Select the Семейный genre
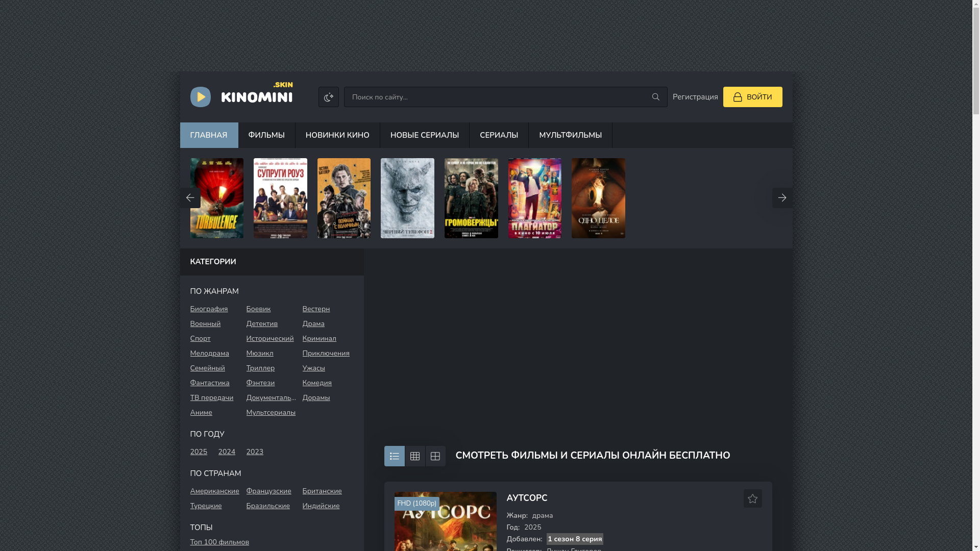The width and height of the screenshot is (980, 551). 207,368
